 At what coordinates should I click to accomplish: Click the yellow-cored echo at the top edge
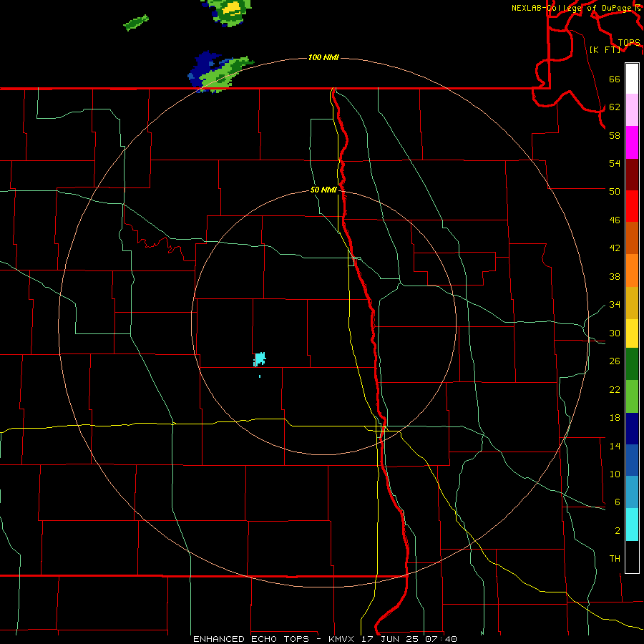(226, 12)
